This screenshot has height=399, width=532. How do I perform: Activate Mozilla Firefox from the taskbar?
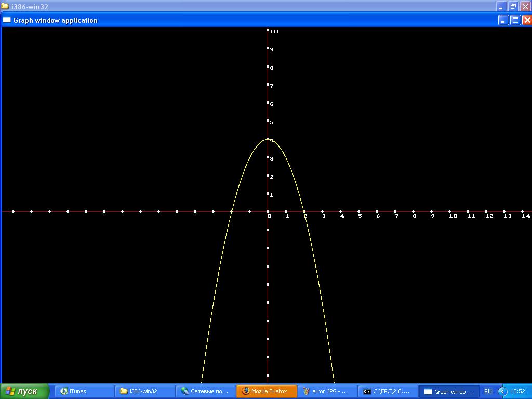point(266,391)
